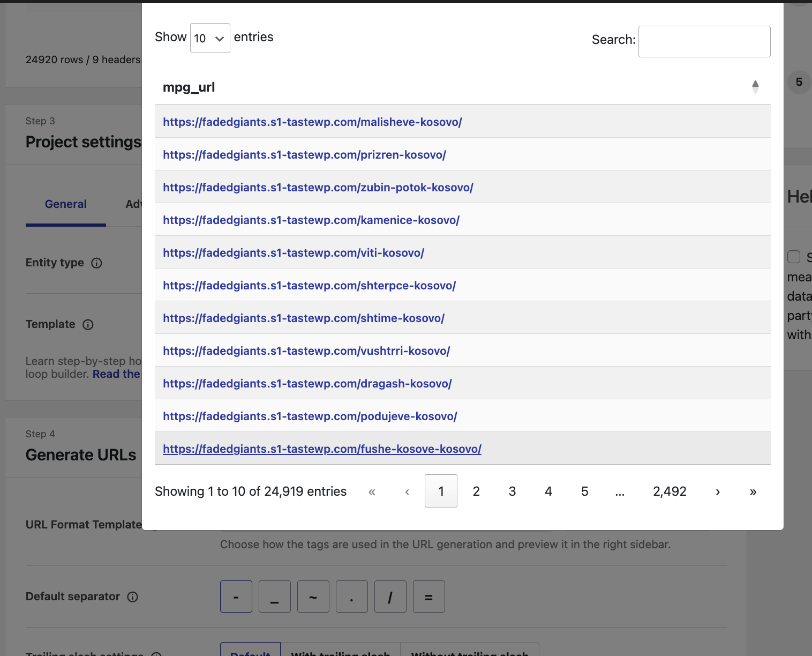Open the Show entries count dropdown
Viewport: 812px width, 656px height.
coord(210,38)
